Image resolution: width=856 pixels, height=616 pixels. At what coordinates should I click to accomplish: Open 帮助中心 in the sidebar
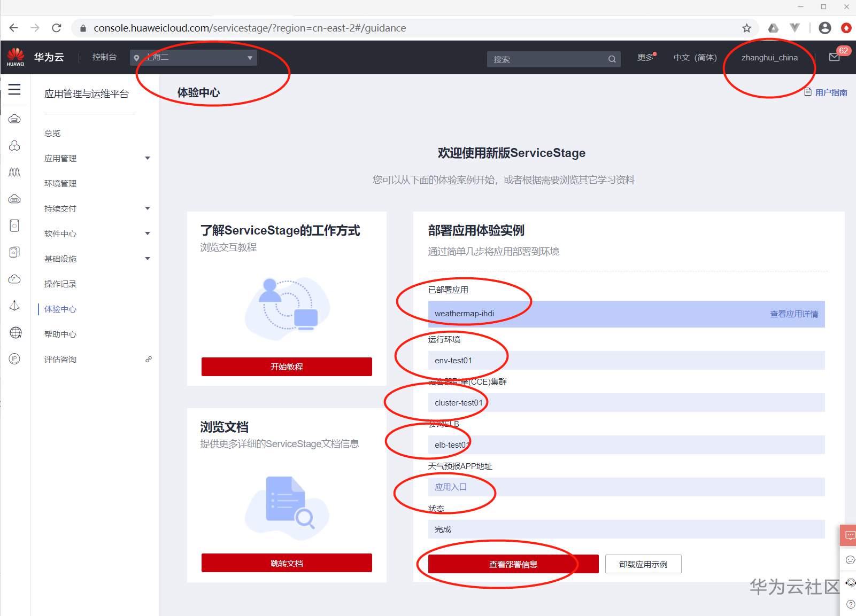point(60,334)
